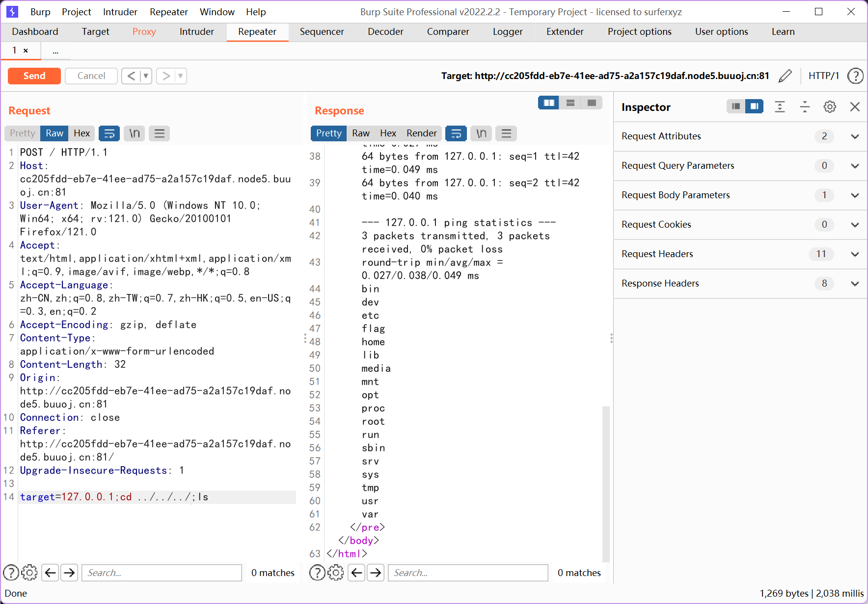
Task: Open the back history dropdown arrow
Action: click(146, 76)
